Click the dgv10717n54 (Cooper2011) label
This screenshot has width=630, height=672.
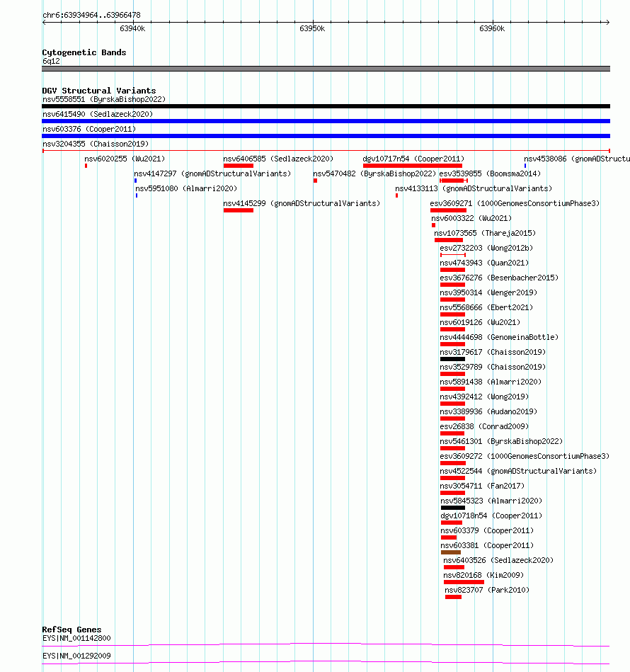coord(413,159)
